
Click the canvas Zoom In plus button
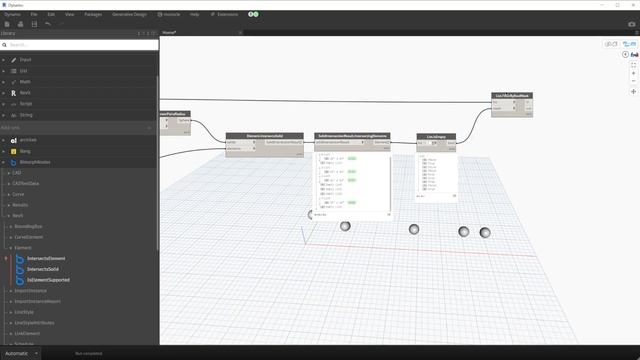click(633, 73)
